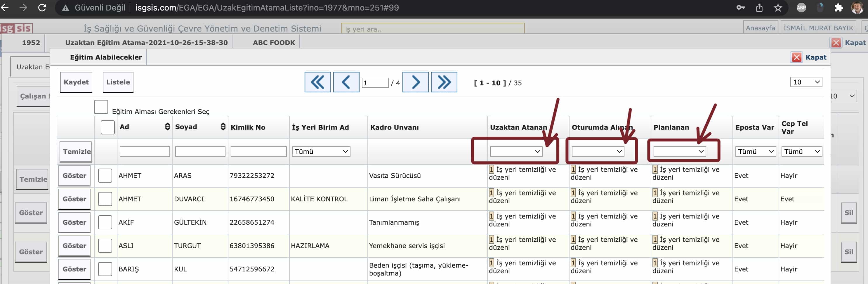Go to the previous page arrow
Image resolution: width=868 pixels, height=284 pixels.
click(x=346, y=82)
